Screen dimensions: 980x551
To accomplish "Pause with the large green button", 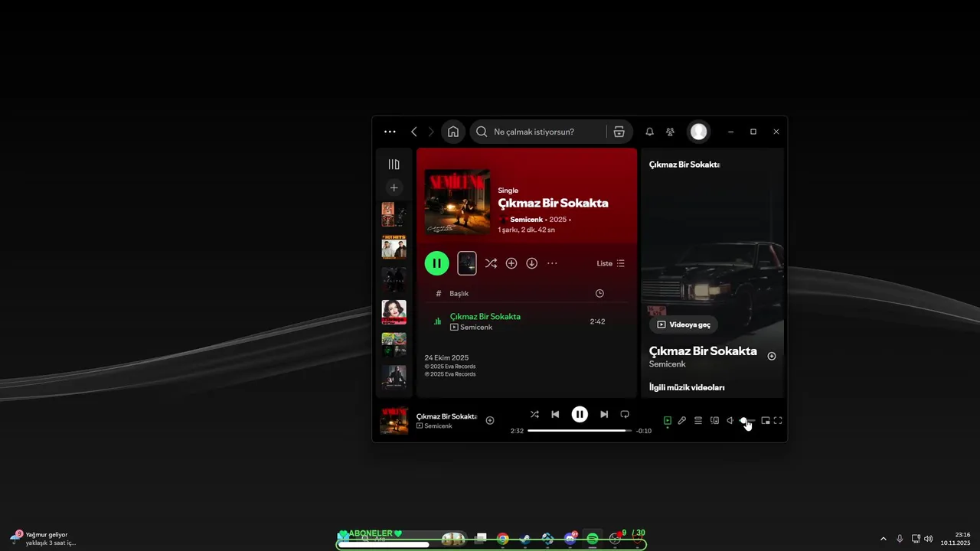I will click(x=437, y=263).
